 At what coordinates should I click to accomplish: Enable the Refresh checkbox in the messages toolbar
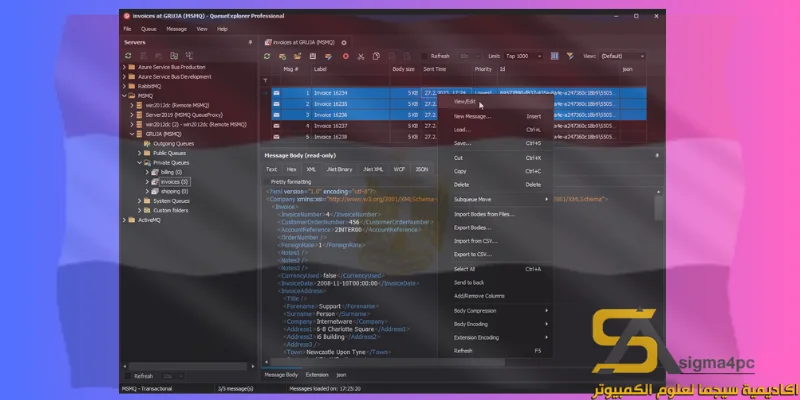tap(423, 56)
